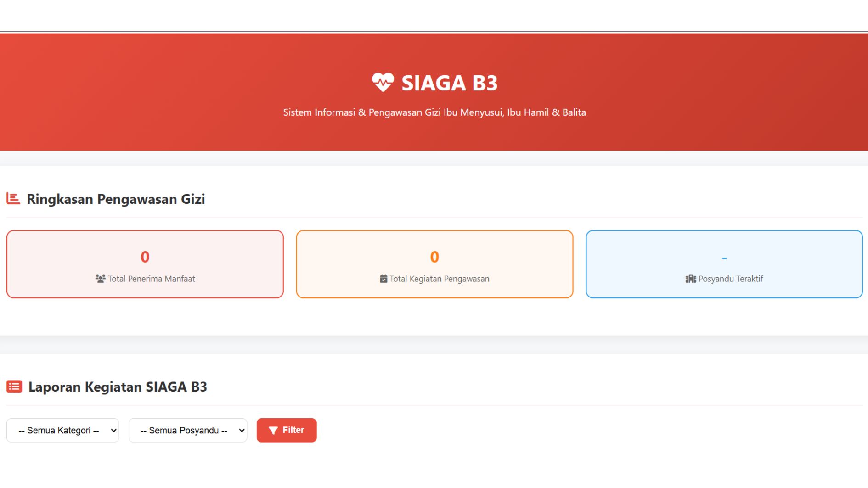Select the Total Penerima Manfaat summary card
The width and height of the screenshot is (868, 488).
point(145,264)
